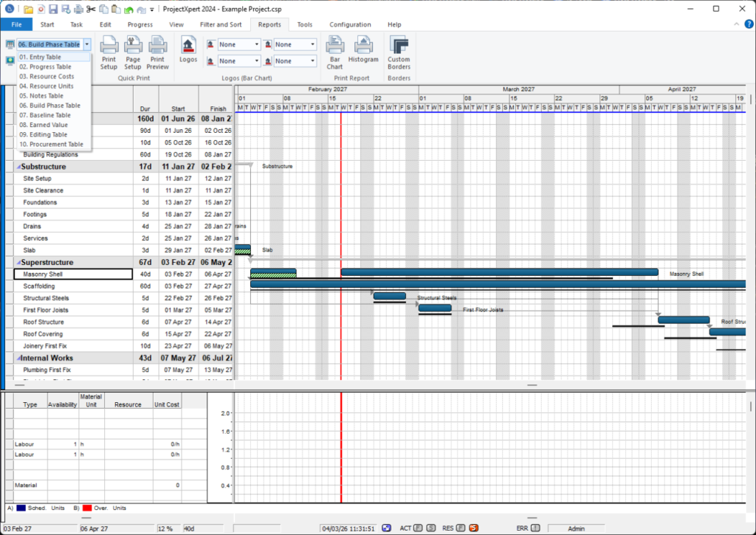Open Custom Borders

[399, 53]
